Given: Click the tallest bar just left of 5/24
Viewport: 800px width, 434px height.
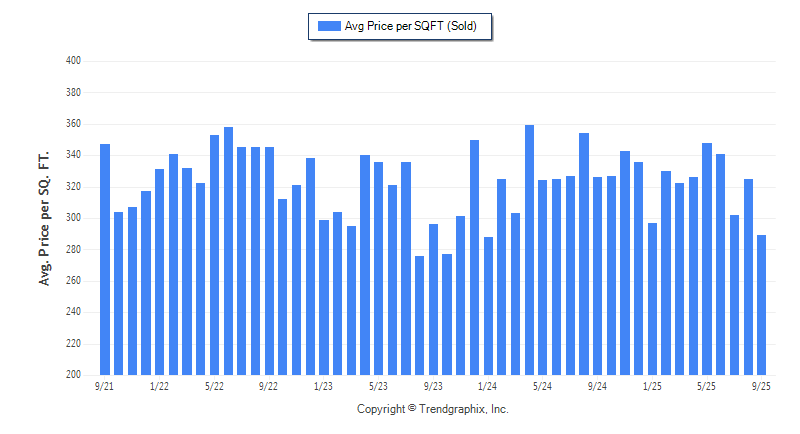Looking at the screenshot, I should pos(529,250).
